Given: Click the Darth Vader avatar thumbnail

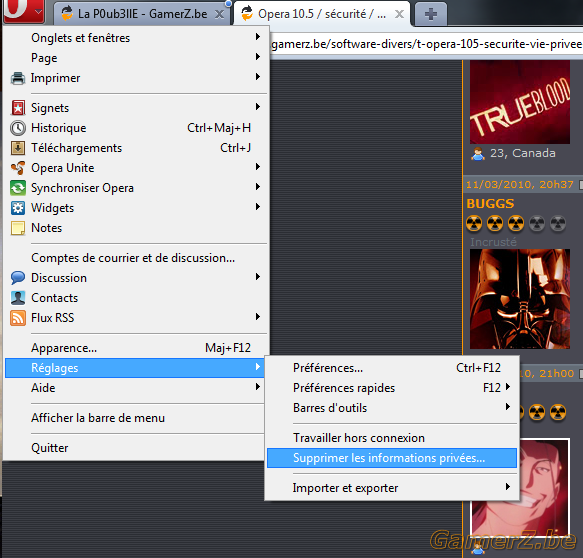Looking at the screenshot, I should point(519,299).
